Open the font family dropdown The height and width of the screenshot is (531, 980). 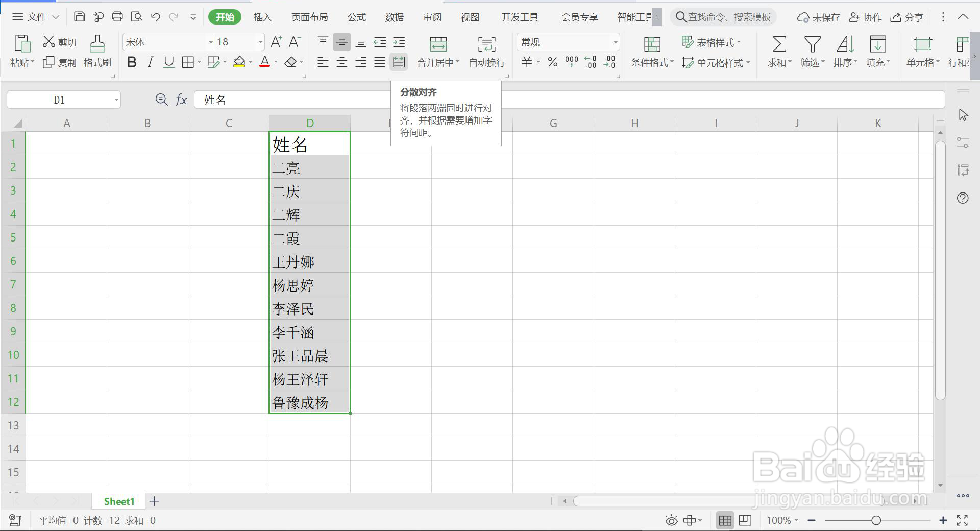click(x=210, y=42)
